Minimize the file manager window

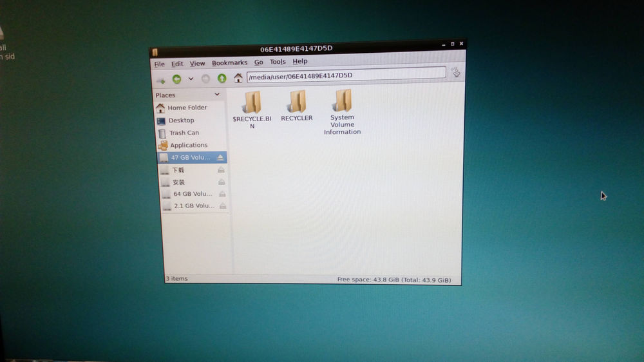pos(444,44)
